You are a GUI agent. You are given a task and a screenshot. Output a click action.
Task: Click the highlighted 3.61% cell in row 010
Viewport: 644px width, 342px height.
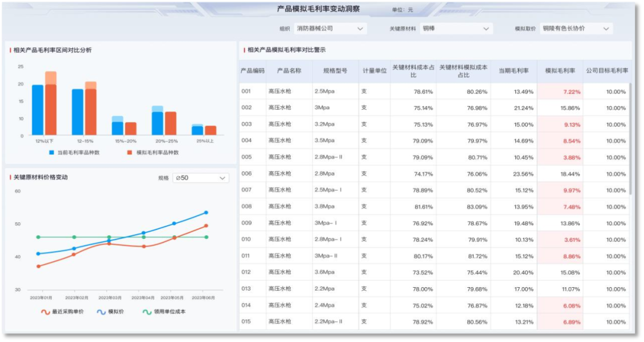tap(560, 240)
